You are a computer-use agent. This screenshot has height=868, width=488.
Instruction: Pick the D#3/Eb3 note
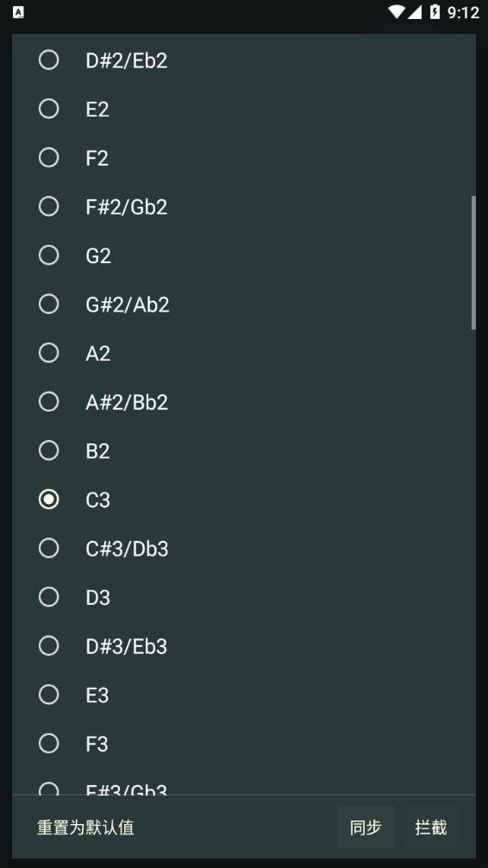tap(243, 645)
